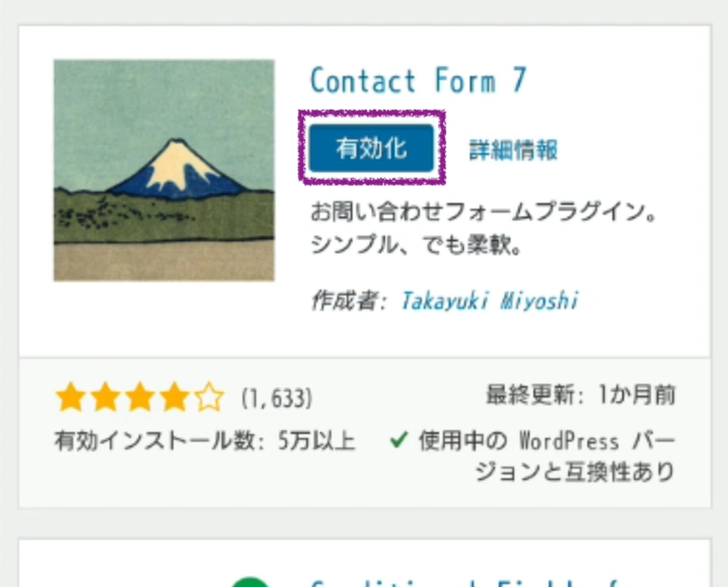Click the green compatibility checkmark icon
Image resolution: width=728 pixels, height=587 pixels.
pos(400,442)
